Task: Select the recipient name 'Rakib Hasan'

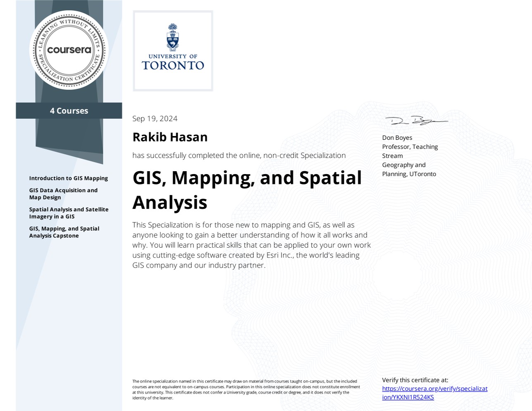Action: click(x=170, y=136)
